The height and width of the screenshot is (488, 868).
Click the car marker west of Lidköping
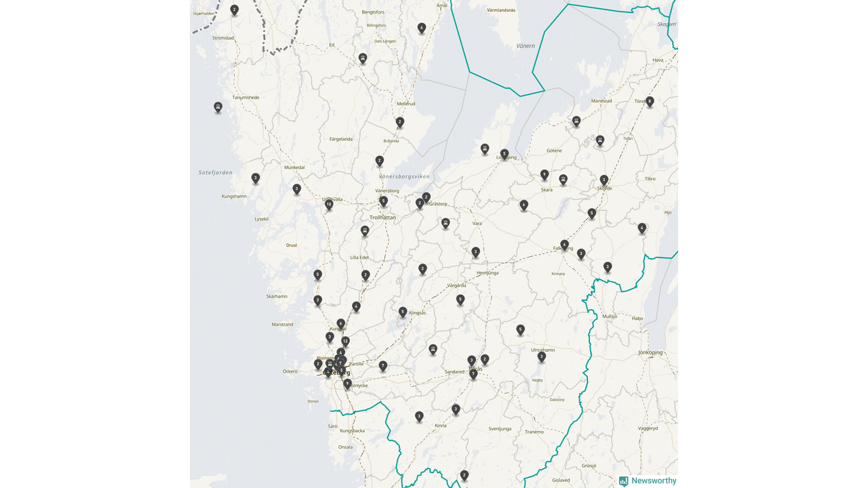(485, 149)
